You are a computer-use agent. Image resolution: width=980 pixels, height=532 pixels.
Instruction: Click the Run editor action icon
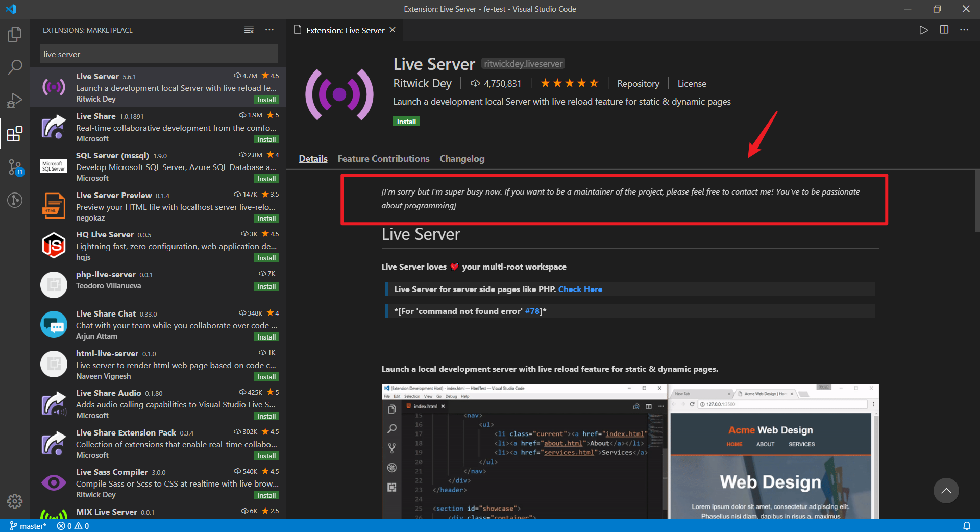(x=923, y=30)
